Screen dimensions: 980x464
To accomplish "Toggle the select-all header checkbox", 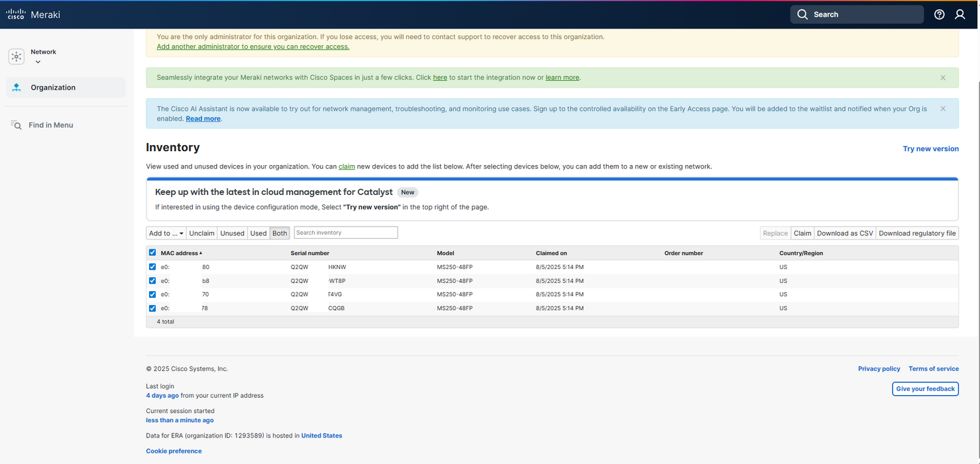I will [x=152, y=253].
